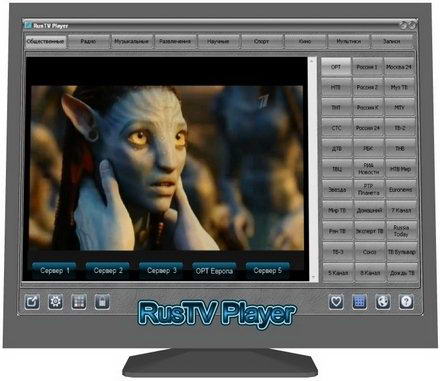Select the Музыкальные tab

(x=132, y=42)
